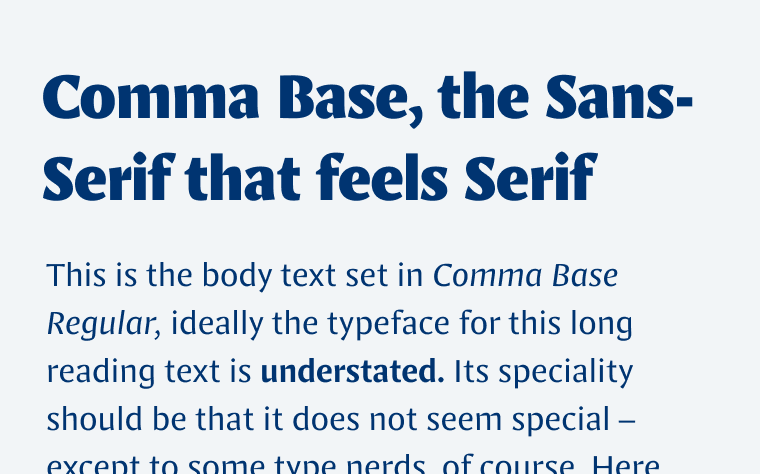The height and width of the screenshot is (474, 760).
Task: Click the word "typeface" in the paragraph
Action: click(389, 325)
